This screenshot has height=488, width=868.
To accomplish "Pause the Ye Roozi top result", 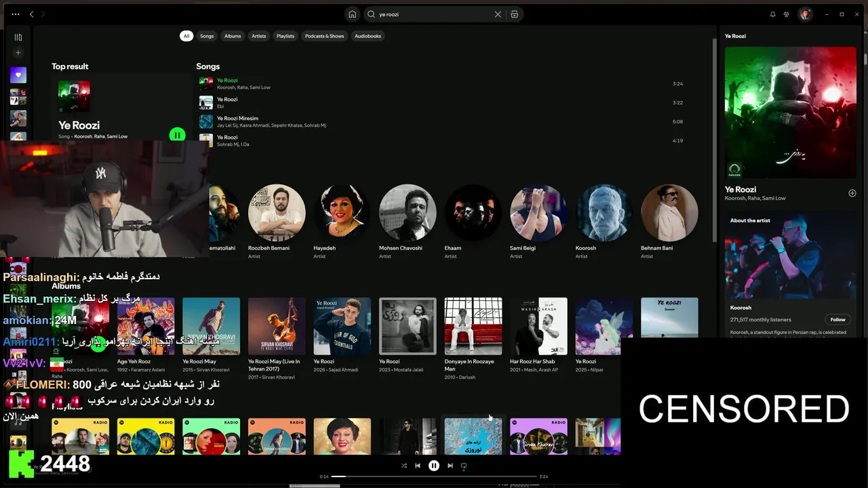I will click(177, 135).
